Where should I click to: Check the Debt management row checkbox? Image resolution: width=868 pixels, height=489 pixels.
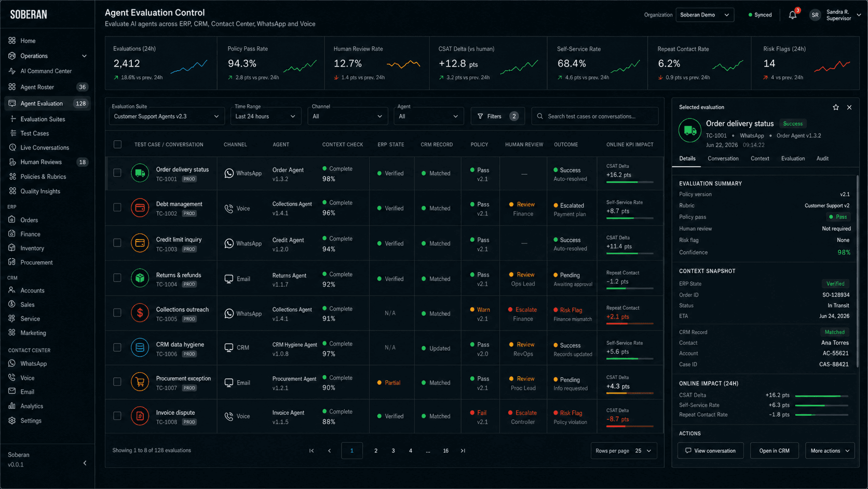click(117, 207)
